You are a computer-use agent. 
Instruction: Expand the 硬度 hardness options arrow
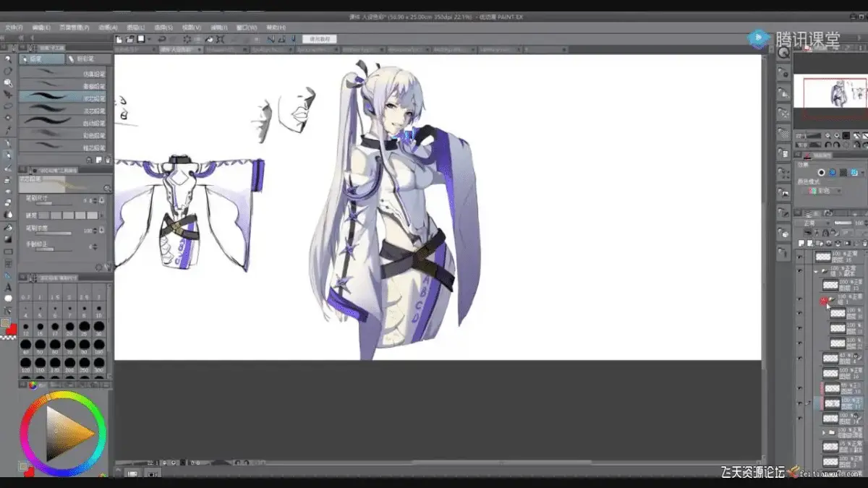[102, 215]
